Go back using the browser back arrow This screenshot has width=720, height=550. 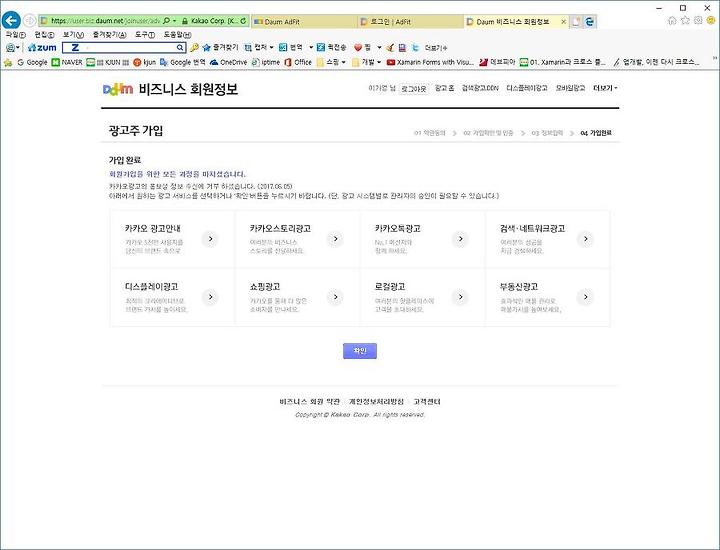11,21
